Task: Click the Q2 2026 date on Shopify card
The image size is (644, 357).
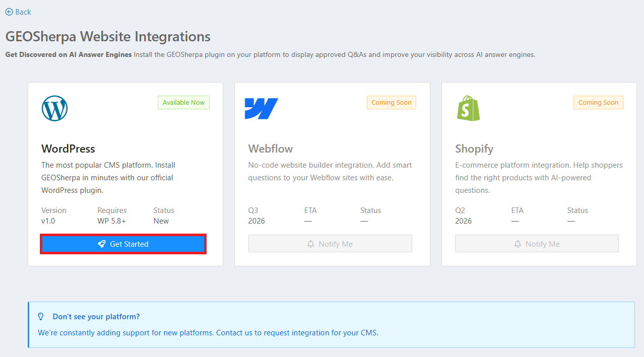Action: [464, 216]
